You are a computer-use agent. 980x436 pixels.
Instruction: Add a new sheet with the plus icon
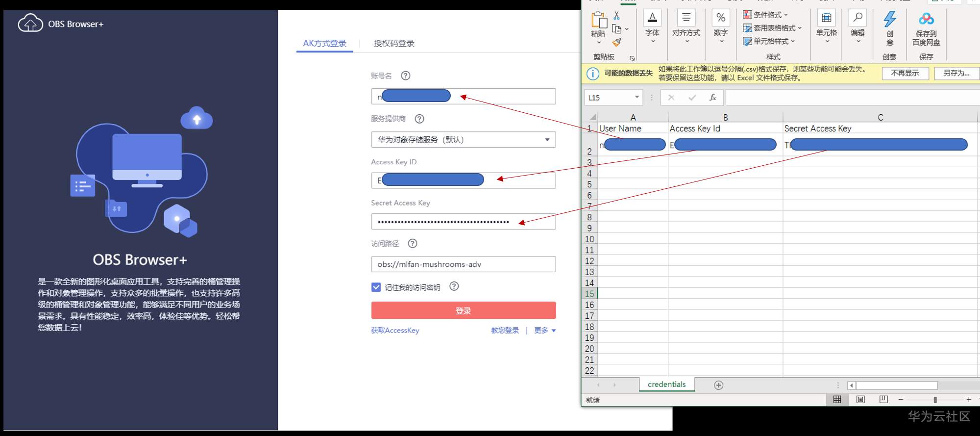coord(718,385)
